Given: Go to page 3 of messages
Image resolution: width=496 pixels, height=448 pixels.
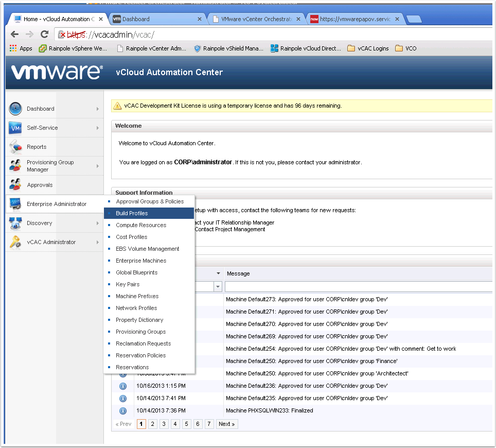Looking at the screenshot, I should pyautogui.click(x=164, y=424).
